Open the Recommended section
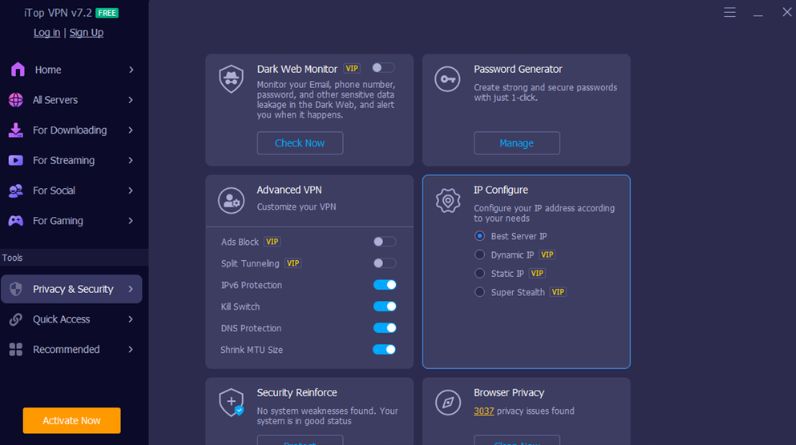This screenshot has width=796, height=445. 72,349
